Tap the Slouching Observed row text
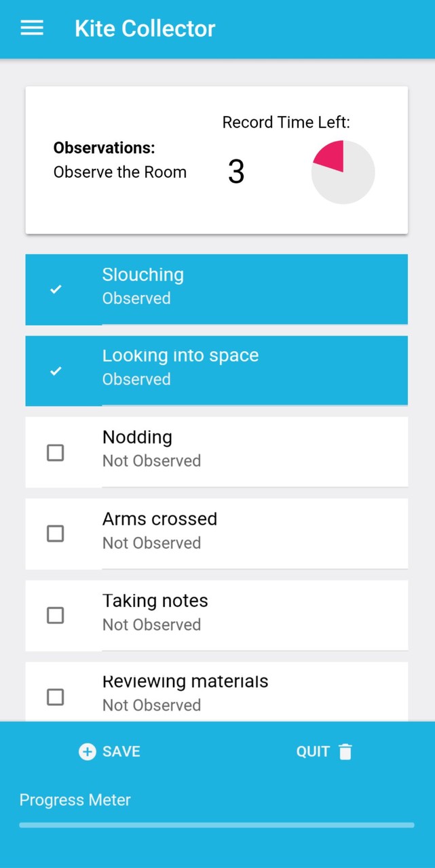The image size is (435, 868). click(143, 285)
